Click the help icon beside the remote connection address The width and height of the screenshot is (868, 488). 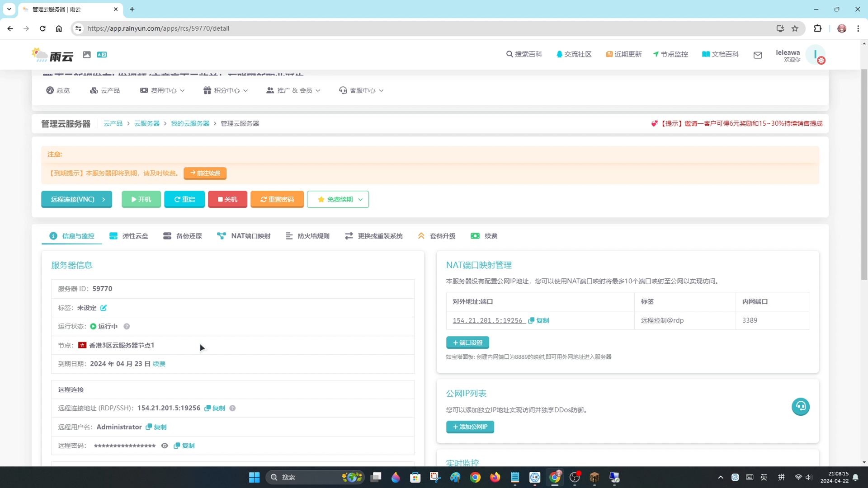tap(232, 408)
